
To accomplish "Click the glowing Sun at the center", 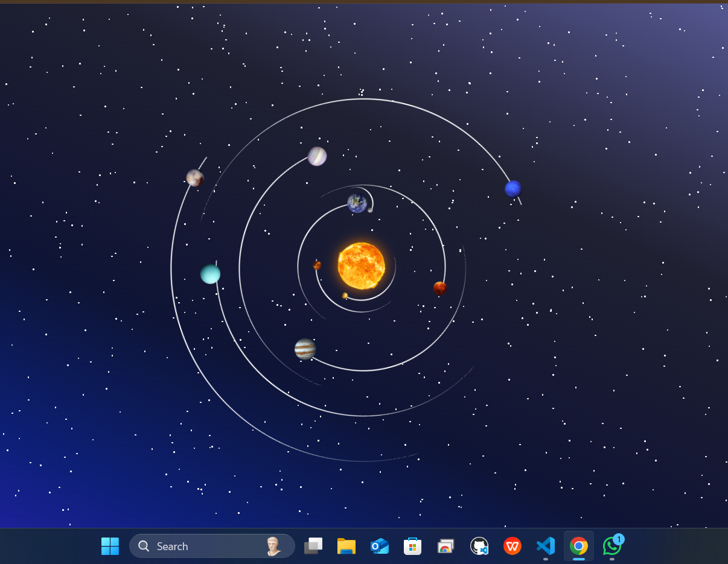I will (361, 266).
